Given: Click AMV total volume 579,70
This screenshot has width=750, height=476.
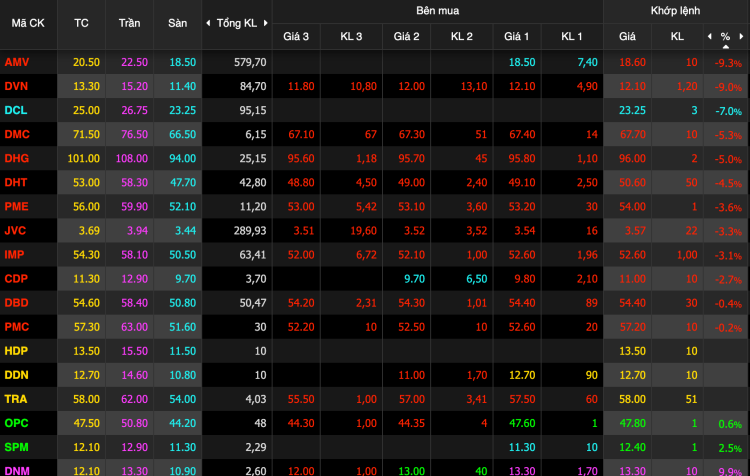Looking at the screenshot, I should coord(250,62).
